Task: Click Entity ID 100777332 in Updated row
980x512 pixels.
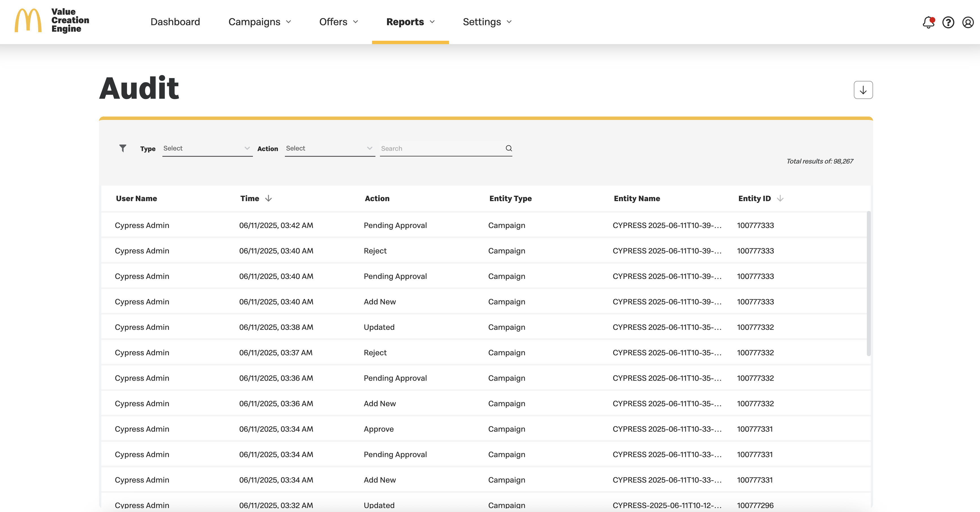Action: click(x=755, y=327)
